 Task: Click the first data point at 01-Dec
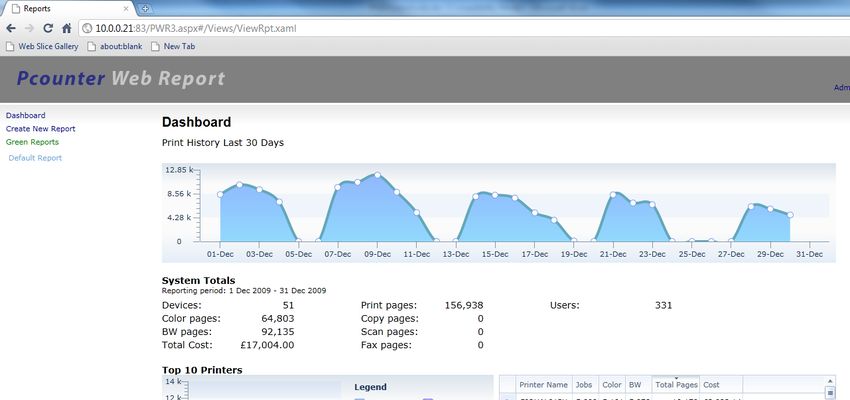[x=220, y=195]
